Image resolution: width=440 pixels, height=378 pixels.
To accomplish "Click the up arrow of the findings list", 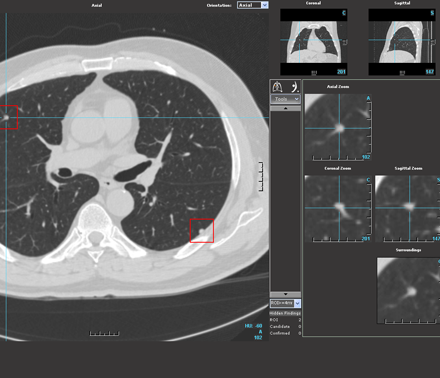I will (285, 108).
